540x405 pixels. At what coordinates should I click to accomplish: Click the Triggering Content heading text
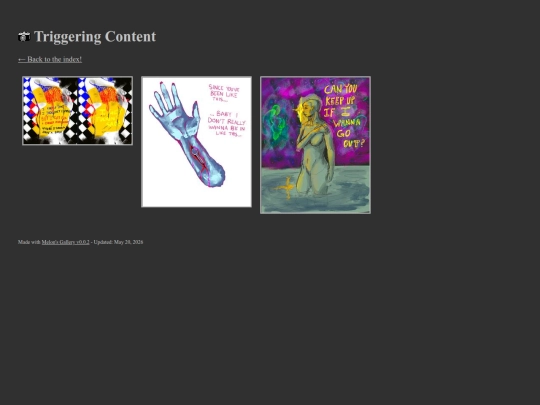pos(95,37)
